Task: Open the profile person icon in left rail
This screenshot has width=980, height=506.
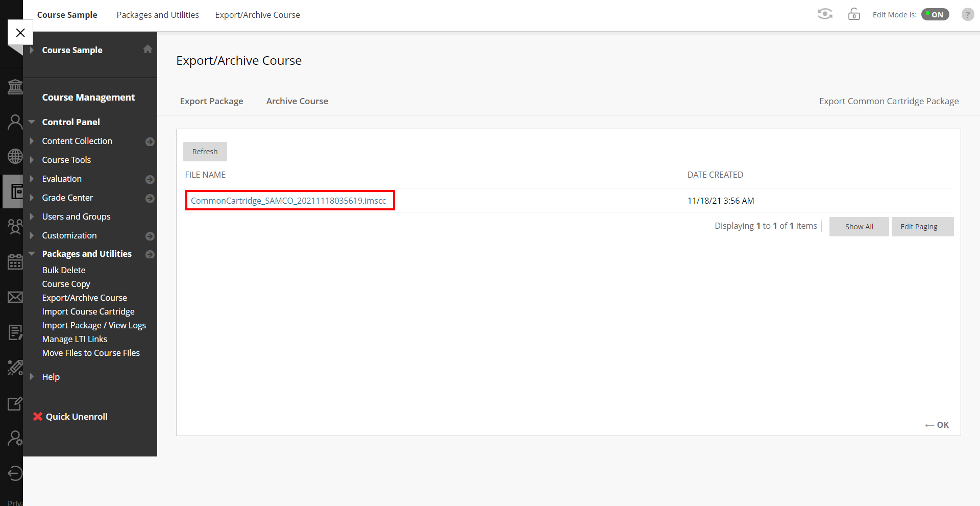Action: (x=15, y=122)
